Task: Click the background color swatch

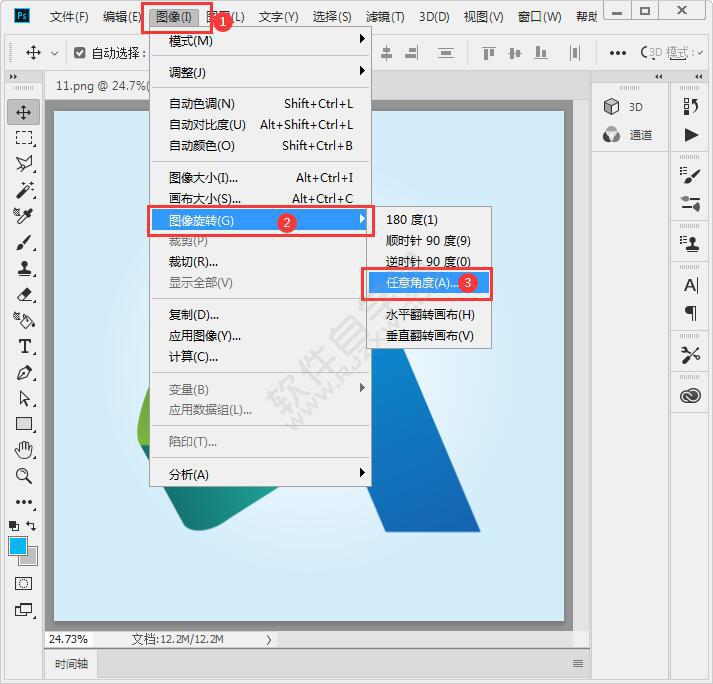Action: click(32, 559)
